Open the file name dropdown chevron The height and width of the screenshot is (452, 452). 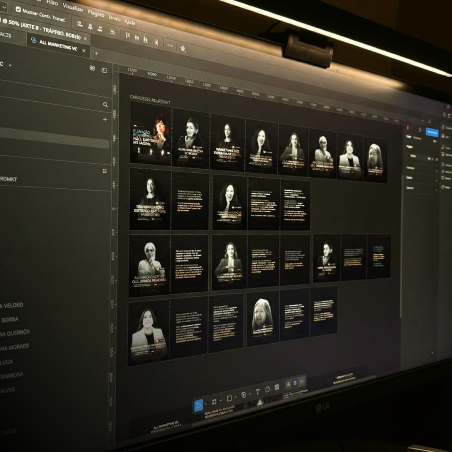[x=10, y=65]
